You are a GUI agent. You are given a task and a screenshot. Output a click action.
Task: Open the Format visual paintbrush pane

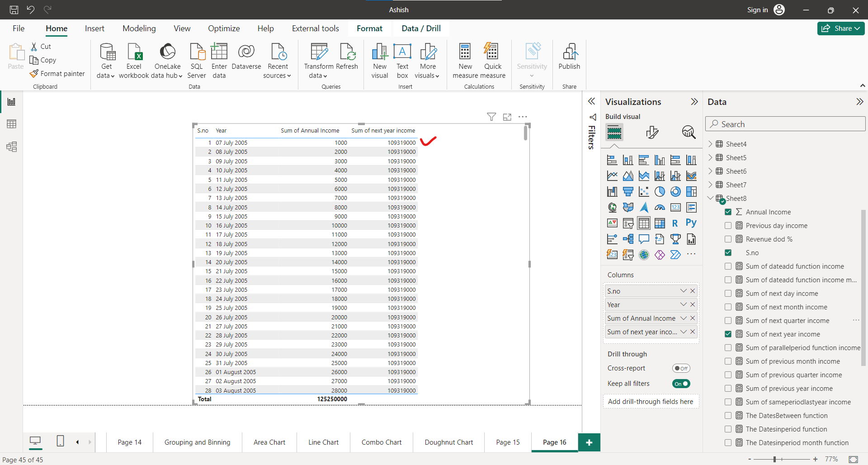click(x=651, y=132)
